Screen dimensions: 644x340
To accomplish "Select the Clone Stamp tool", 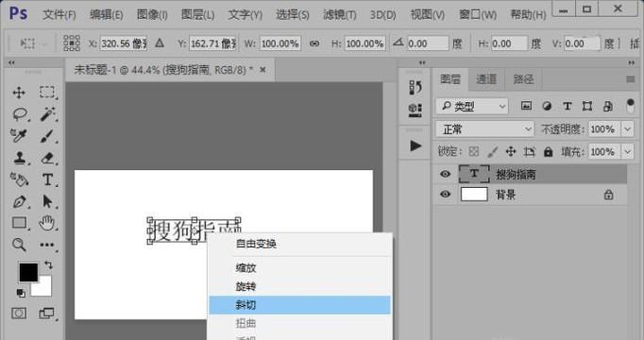I will pyautogui.click(x=19, y=158).
